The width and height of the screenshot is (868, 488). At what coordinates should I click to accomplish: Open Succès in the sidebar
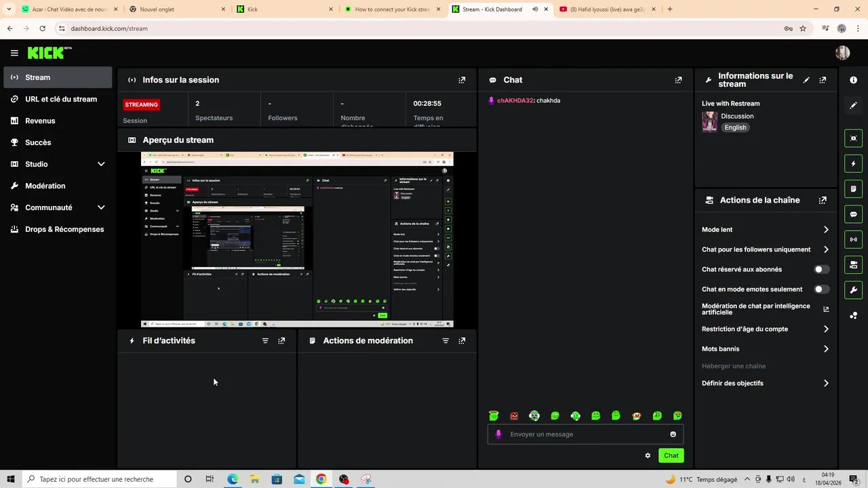coord(58,142)
